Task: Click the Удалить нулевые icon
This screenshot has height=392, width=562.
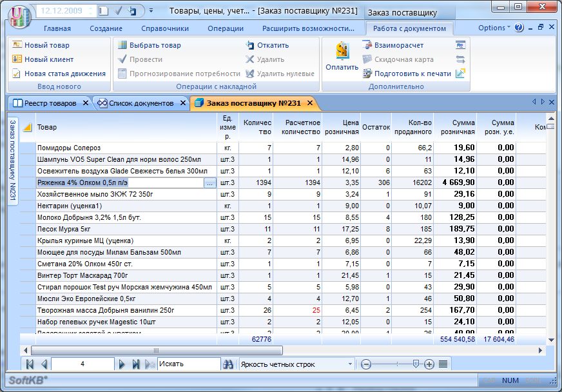Action: coord(250,73)
